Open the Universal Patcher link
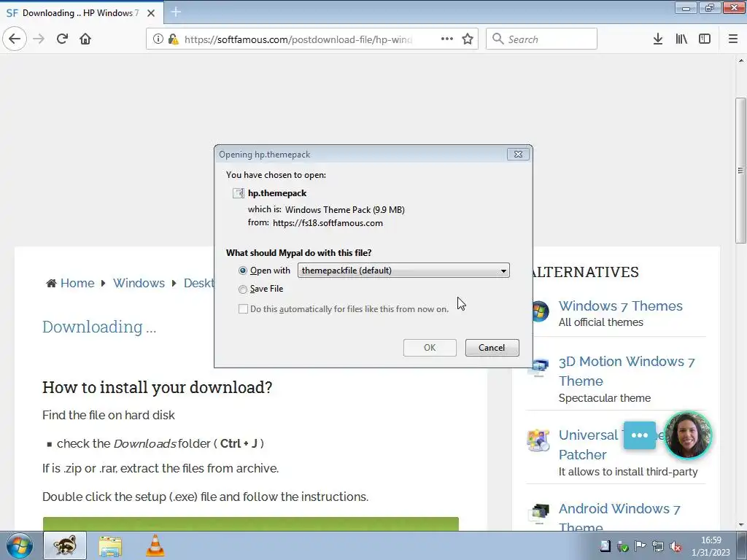The height and width of the screenshot is (560, 747). [589, 445]
